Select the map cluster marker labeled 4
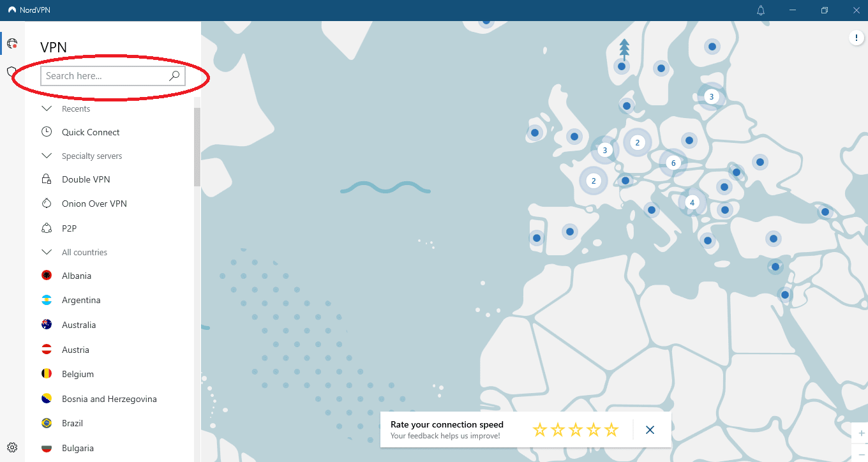 692,203
